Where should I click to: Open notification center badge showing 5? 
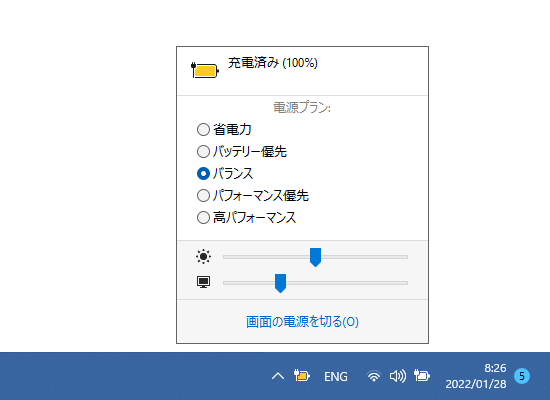click(522, 376)
